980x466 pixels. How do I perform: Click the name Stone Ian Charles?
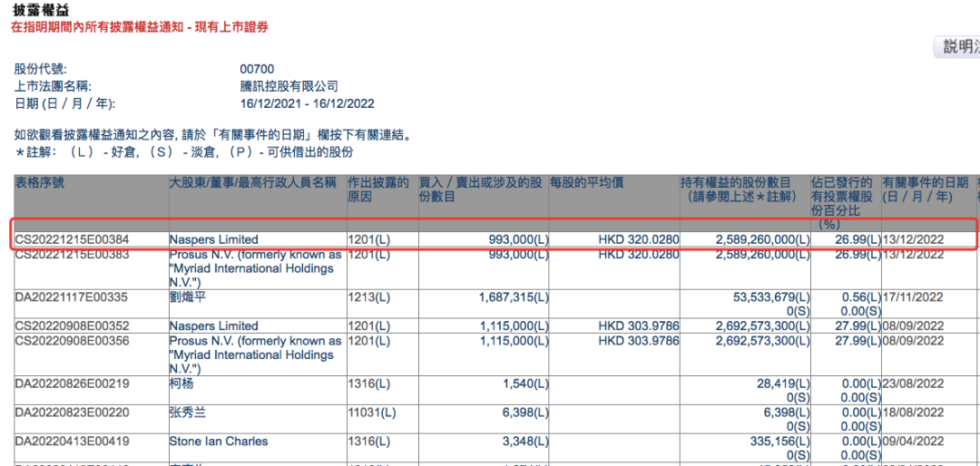(219, 442)
